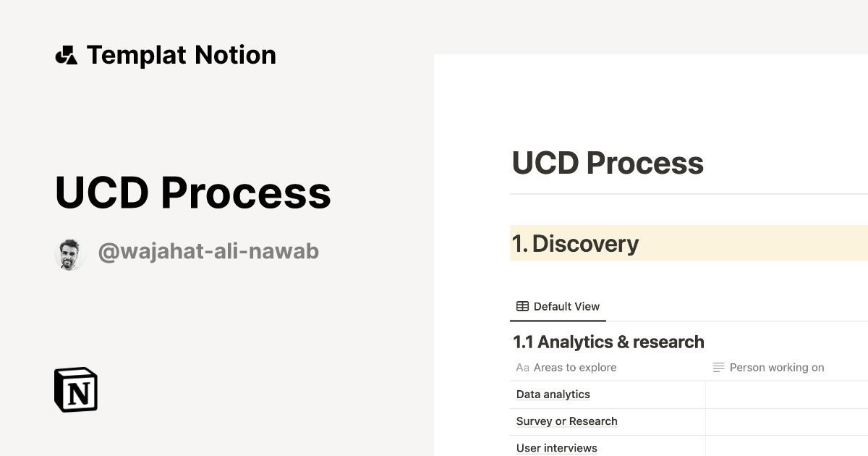Open the User interviews page entry

tap(556, 448)
